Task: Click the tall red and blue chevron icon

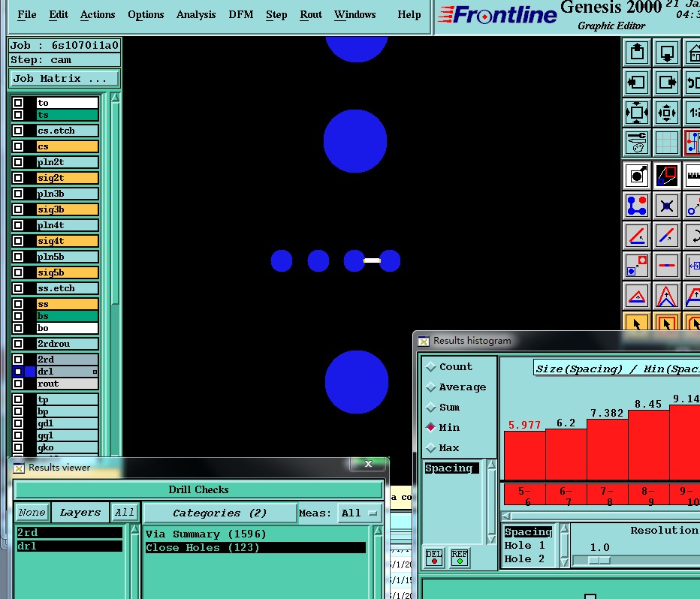Action: point(667,296)
